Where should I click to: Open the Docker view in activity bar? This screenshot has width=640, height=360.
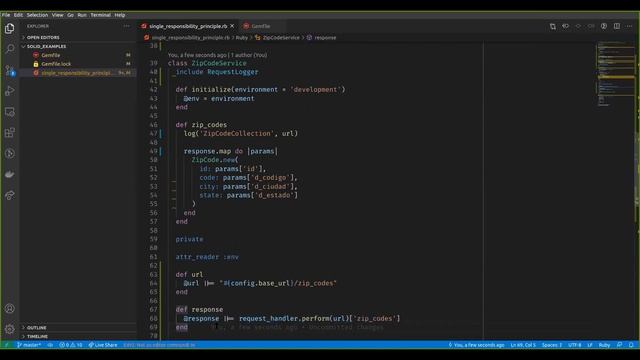tap(9, 174)
